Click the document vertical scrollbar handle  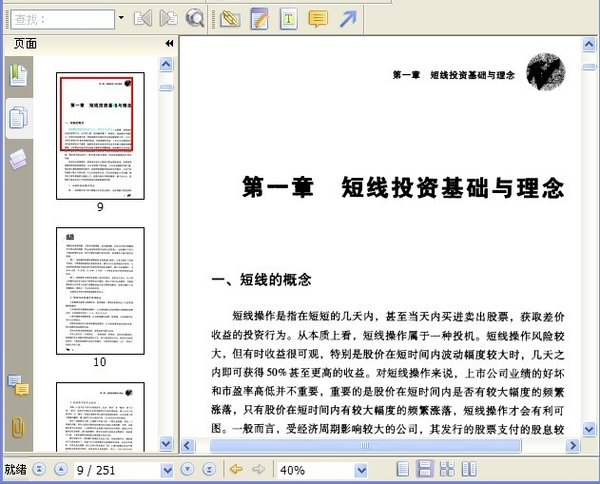pyautogui.click(x=589, y=67)
